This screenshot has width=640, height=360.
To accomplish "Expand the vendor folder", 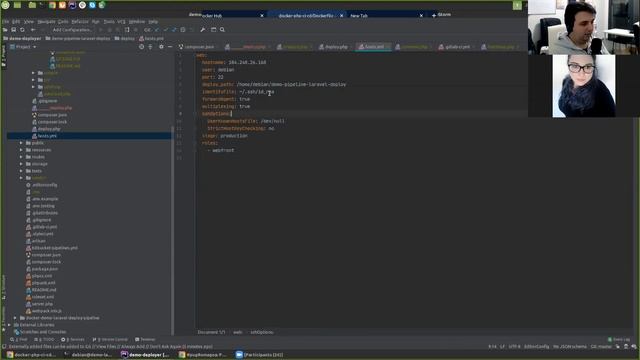I will (21, 178).
